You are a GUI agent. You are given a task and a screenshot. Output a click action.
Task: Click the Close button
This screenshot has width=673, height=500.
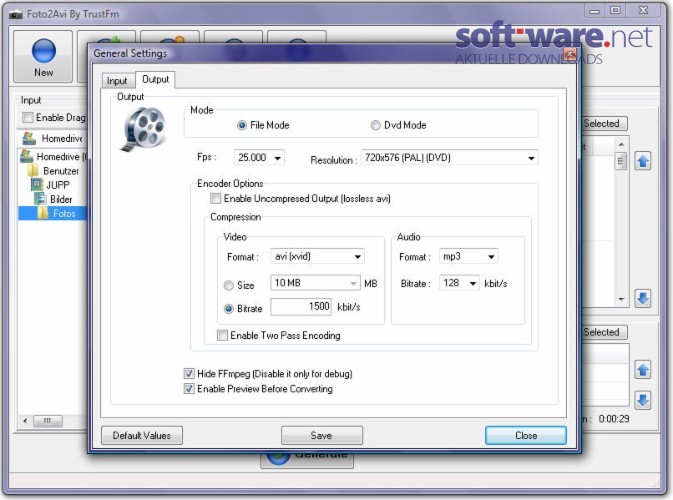[x=526, y=435]
